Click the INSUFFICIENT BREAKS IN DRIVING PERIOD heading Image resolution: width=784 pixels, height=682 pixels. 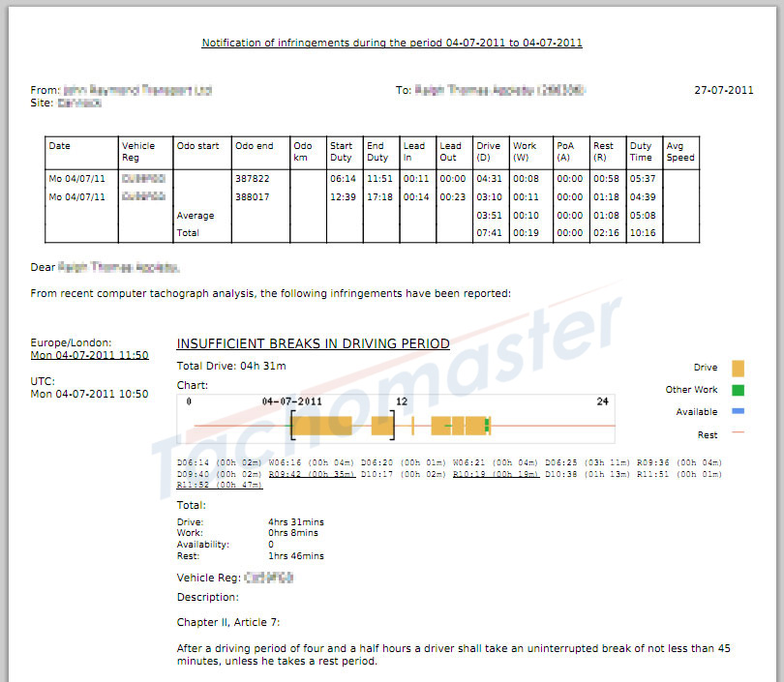point(313,343)
